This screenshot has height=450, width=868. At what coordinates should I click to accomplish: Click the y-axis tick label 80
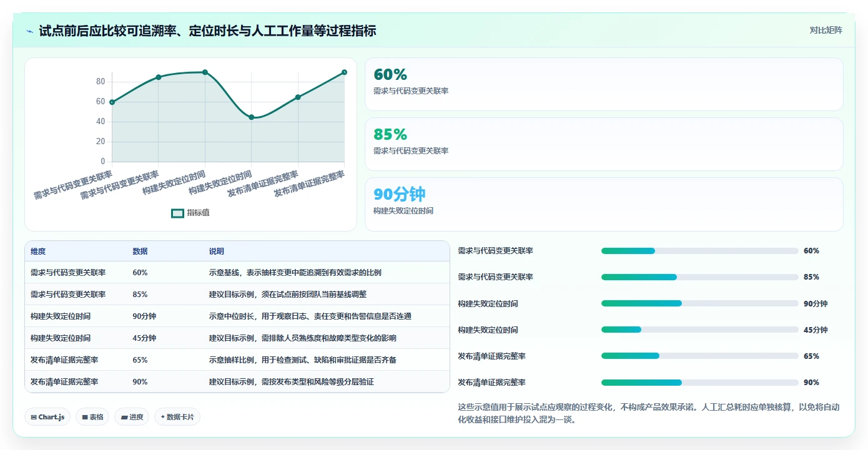click(x=101, y=82)
